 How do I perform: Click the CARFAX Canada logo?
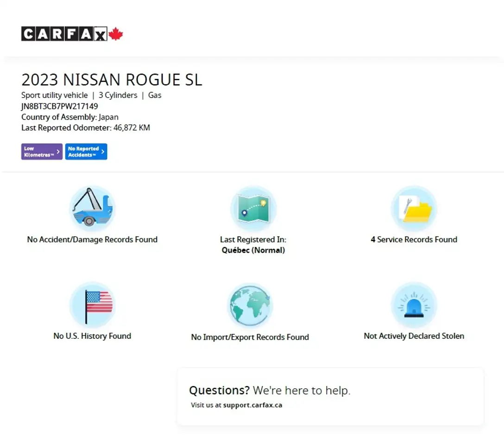pyautogui.click(x=72, y=34)
